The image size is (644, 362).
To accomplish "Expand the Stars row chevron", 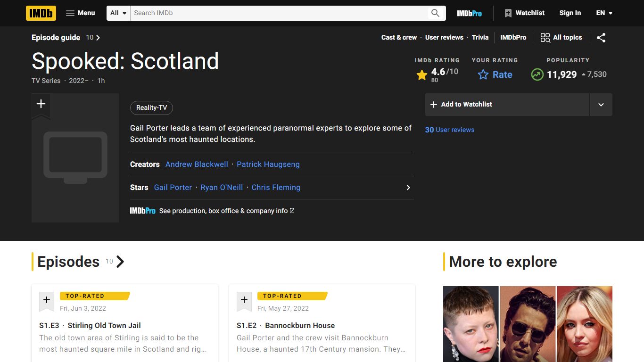I will 408,188.
